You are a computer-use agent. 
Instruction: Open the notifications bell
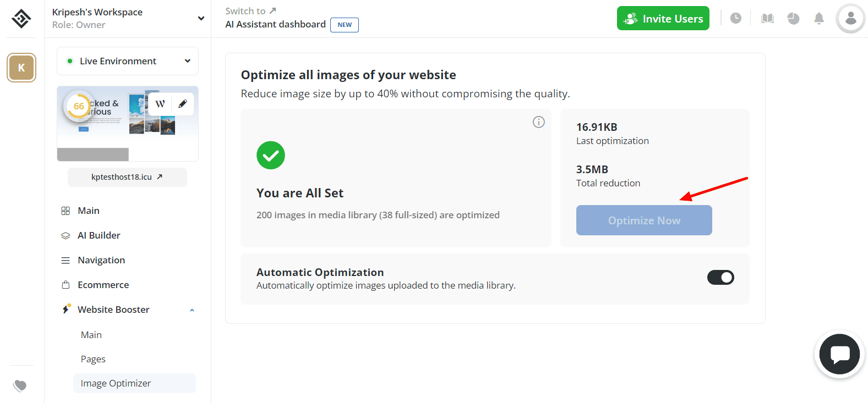(x=819, y=19)
